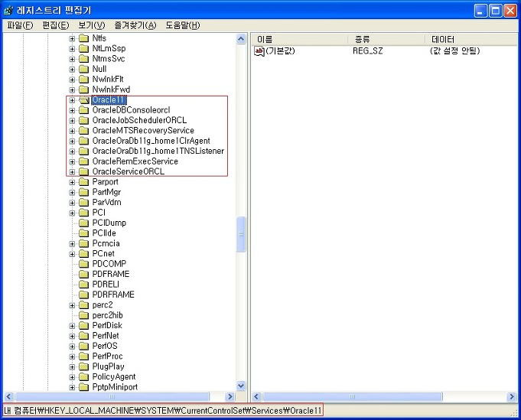Open the 보기(V) menu
Image resolution: width=521 pixels, height=420 pixels.
pyautogui.click(x=91, y=25)
